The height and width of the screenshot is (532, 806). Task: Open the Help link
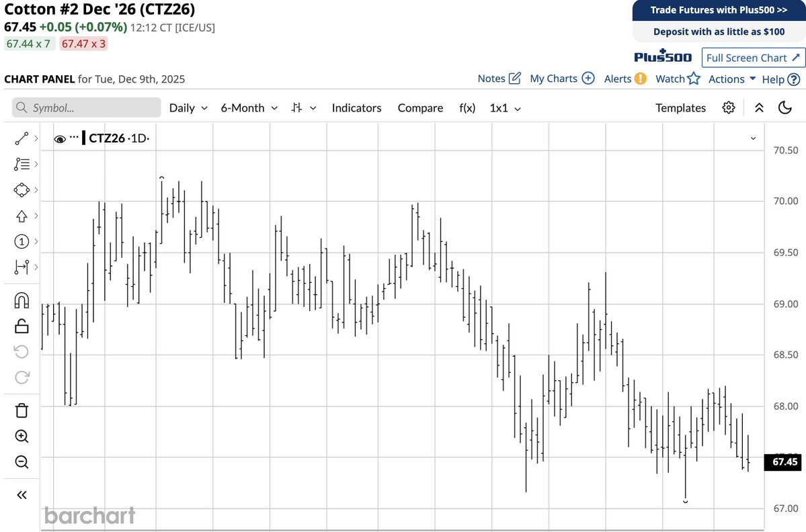click(781, 79)
